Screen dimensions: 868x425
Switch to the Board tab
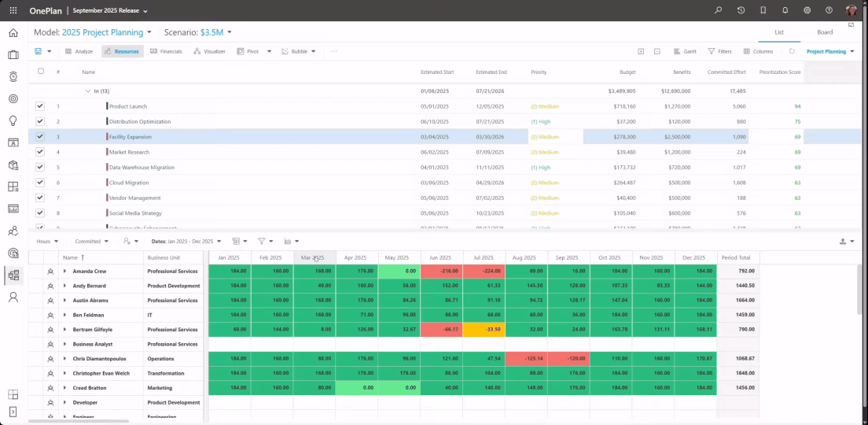click(x=824, y=32)
